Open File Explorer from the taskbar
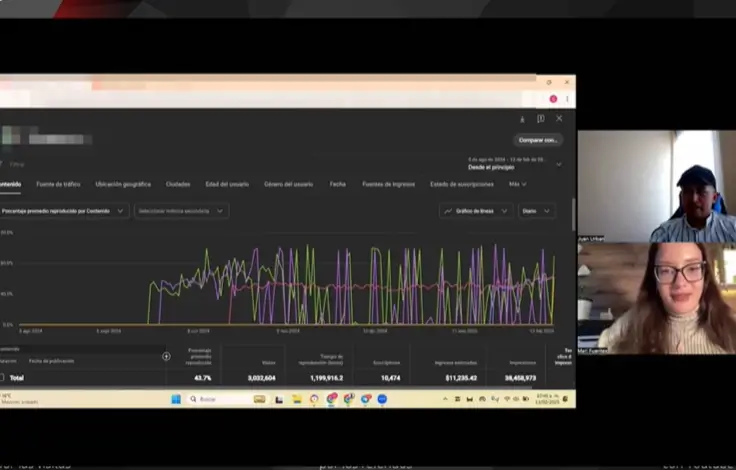Viewport: 736px width, 470px height. click(x=297, y=399)
